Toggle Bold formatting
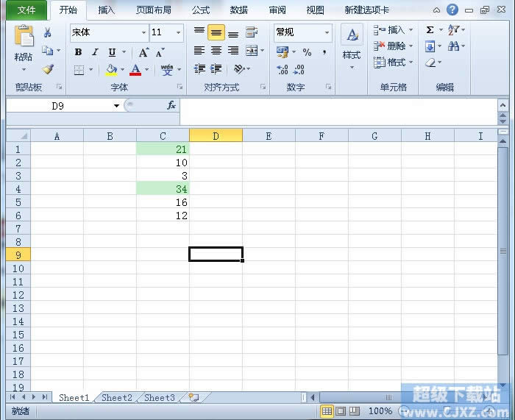The image size is (515, 420). pyautogui.click(x=78, y=52)
